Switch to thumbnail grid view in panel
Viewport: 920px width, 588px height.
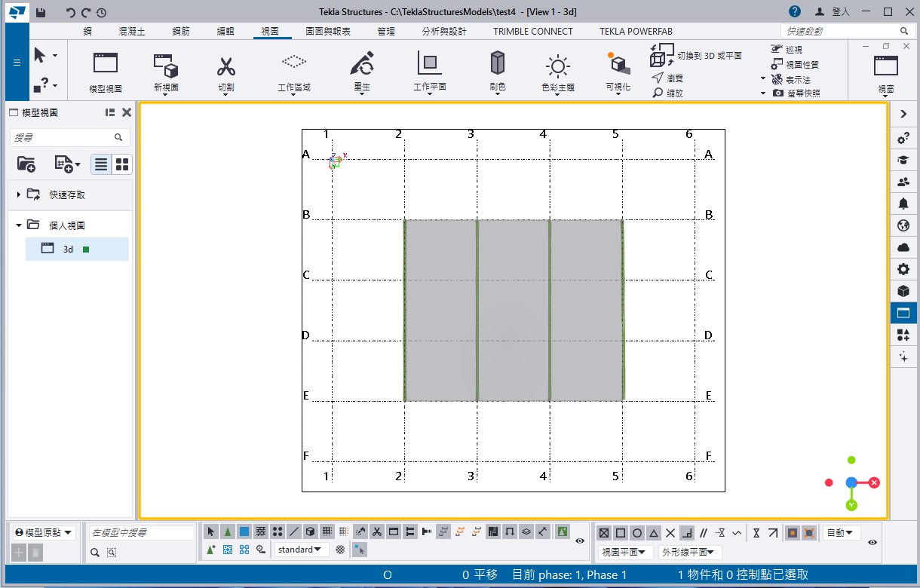(122, 164)
